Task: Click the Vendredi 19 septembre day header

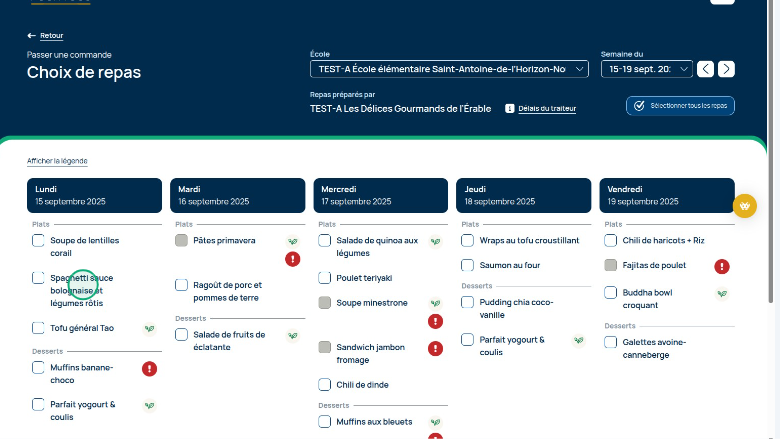Action: pos(666,195)
